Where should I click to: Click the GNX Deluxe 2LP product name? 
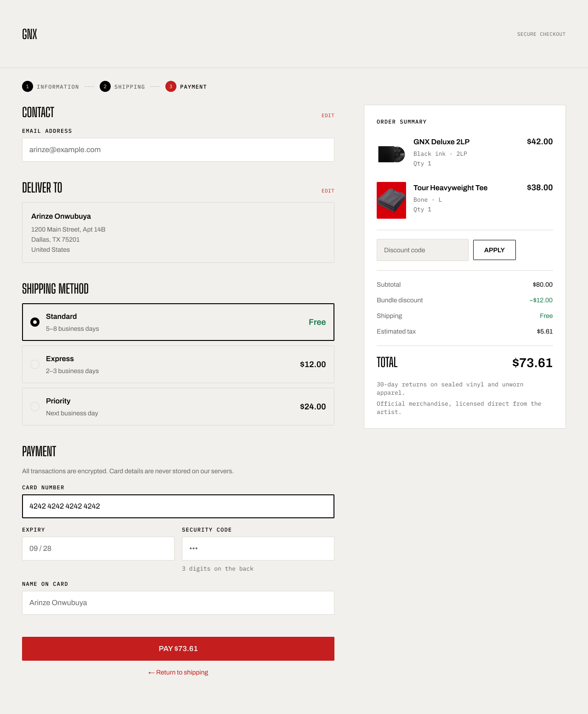[441, 142]
